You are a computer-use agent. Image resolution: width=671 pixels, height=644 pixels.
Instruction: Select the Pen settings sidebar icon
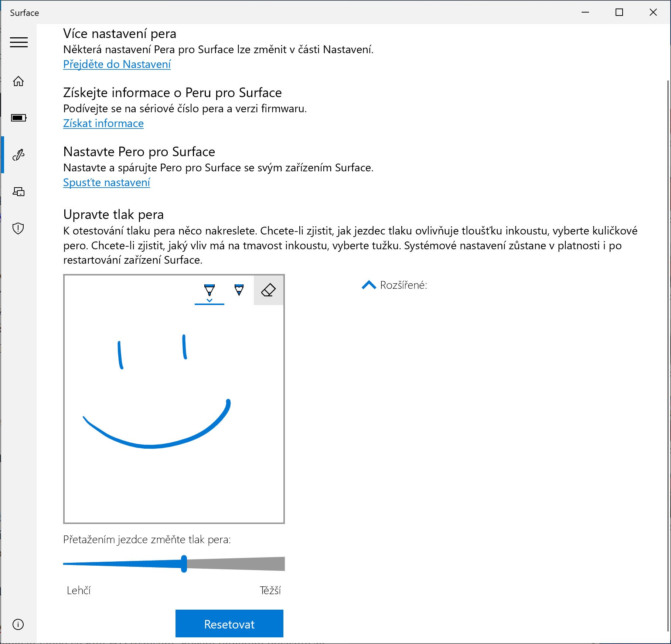pos(18,155)
